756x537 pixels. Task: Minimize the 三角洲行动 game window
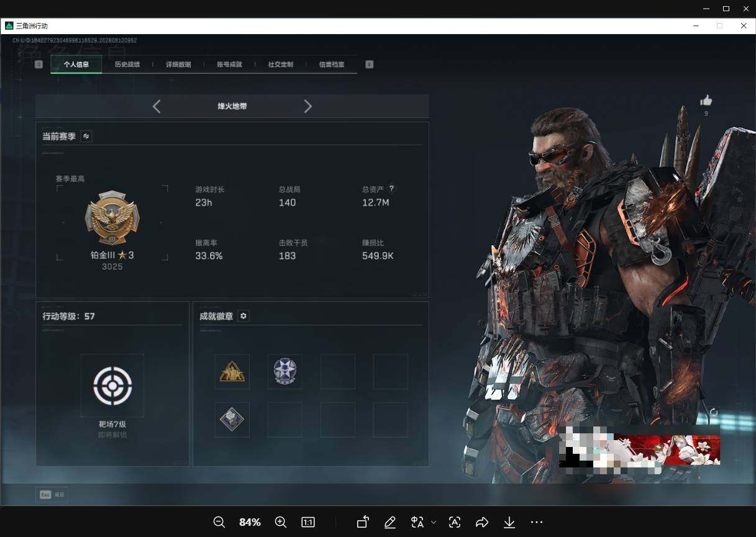pyautogui.click(x=696, y=25)
